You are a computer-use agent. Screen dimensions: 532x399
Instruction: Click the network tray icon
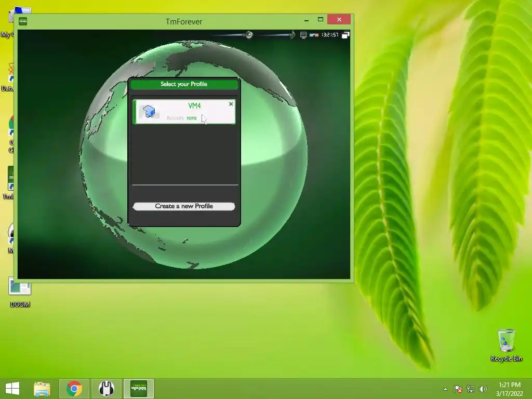coord(471,389)
